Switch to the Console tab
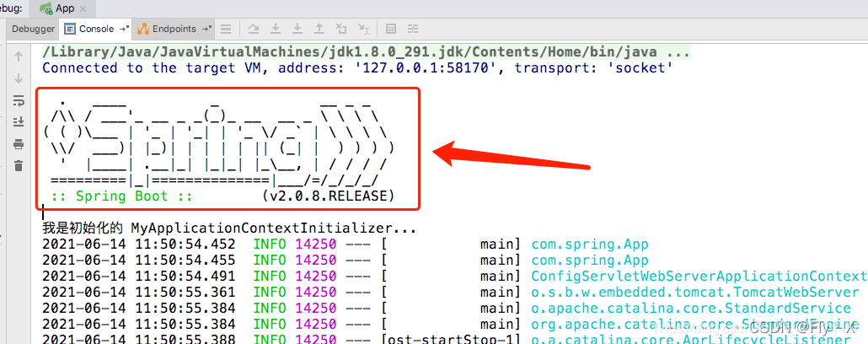This screenshot has height=344, width=868. (96, 29)
